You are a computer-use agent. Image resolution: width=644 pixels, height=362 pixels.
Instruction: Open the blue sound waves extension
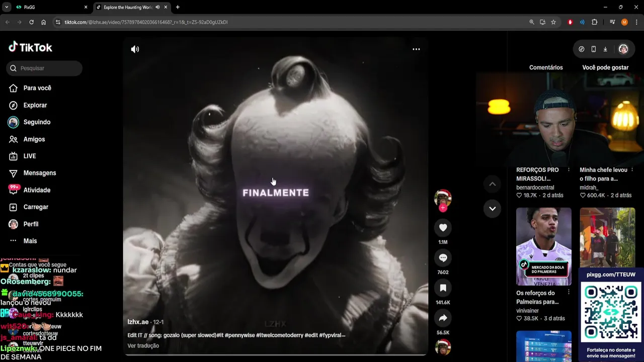tap(582, 22)
